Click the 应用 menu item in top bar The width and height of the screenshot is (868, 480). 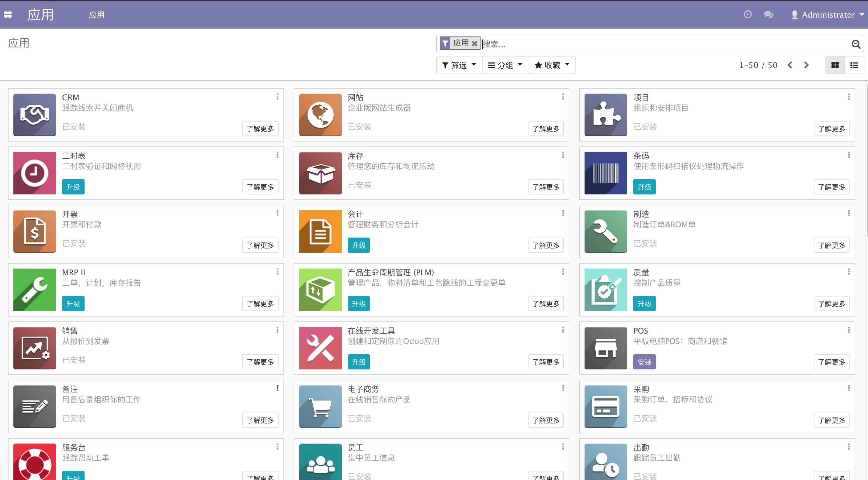click(96, 15)
